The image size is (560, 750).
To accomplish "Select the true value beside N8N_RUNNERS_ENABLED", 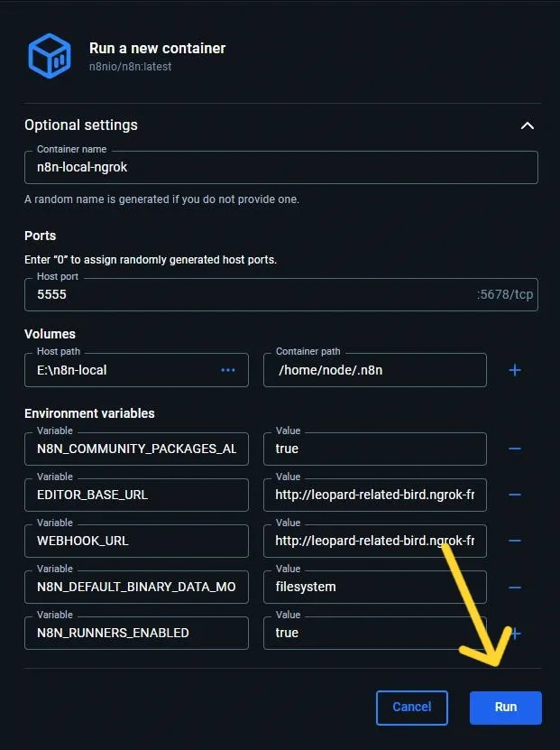I will [x=374, y=633].
